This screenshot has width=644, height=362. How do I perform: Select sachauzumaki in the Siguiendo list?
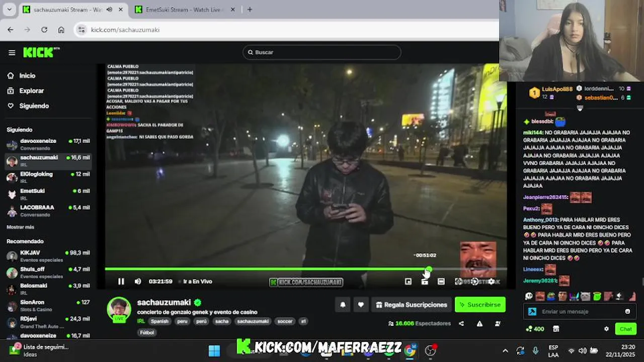pos(48,160)
